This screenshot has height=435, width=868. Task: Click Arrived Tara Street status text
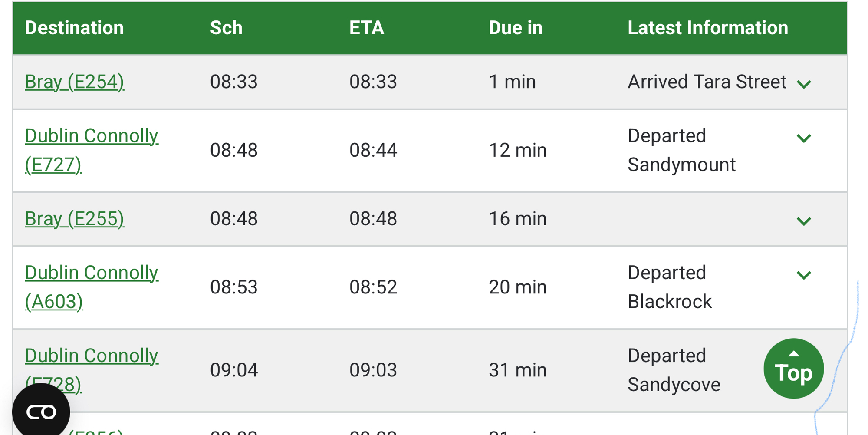point(707,82)
